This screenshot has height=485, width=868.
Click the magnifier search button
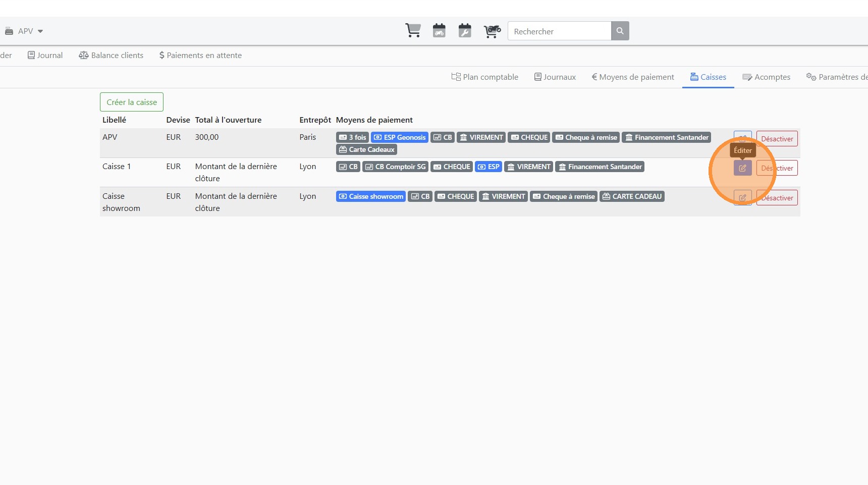coord(620,31)
